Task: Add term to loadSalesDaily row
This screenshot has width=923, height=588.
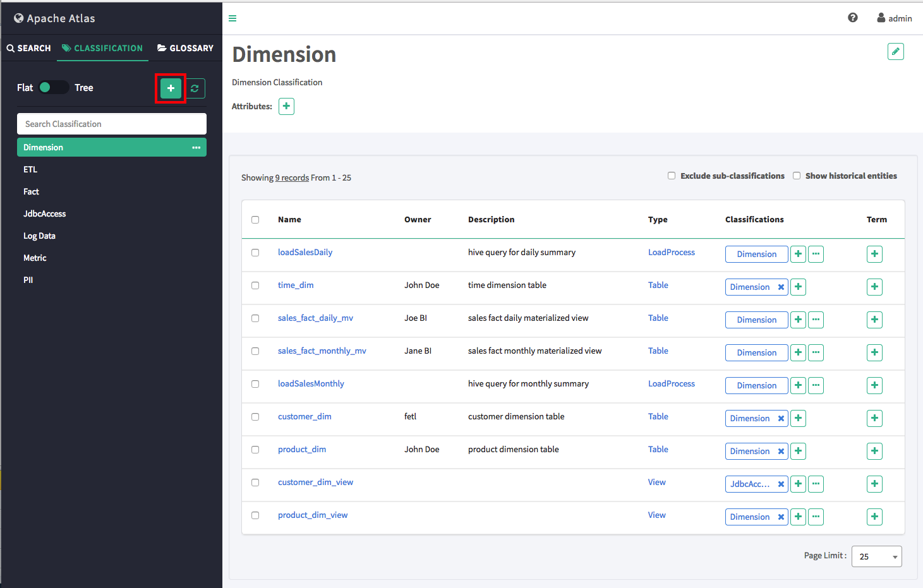Action: (874, 254)
